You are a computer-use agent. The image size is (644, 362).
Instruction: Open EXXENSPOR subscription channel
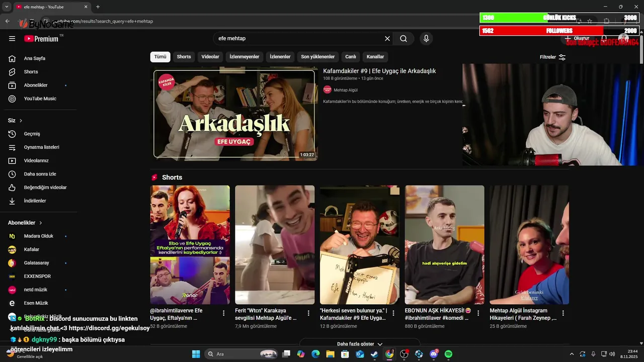coord(38,277)
